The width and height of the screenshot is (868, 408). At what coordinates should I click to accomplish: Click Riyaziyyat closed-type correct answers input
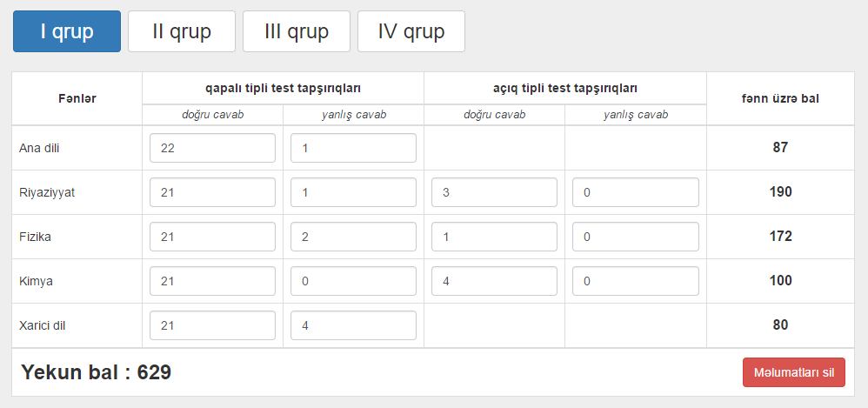click(x=212, y=192)
